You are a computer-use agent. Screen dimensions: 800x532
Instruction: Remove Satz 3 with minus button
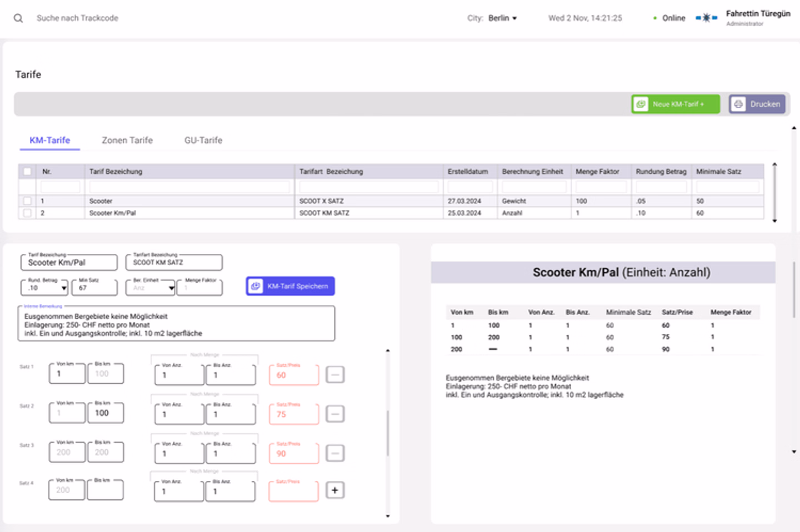pos(334,453)
